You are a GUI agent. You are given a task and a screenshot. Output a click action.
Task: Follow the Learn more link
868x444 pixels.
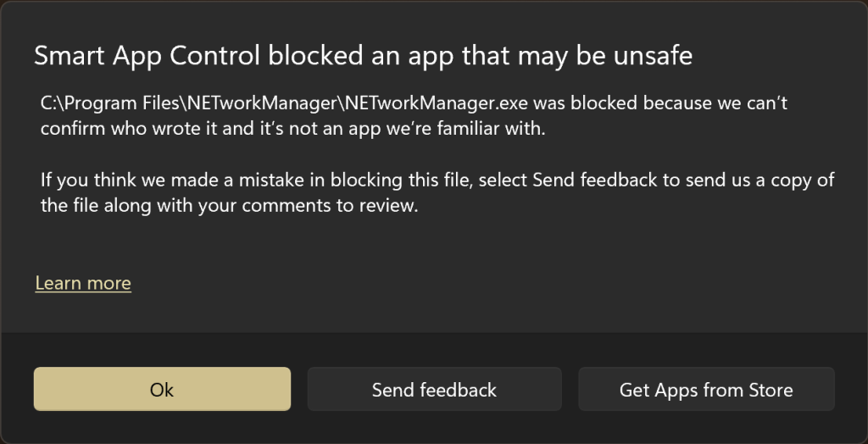(83, 283)
